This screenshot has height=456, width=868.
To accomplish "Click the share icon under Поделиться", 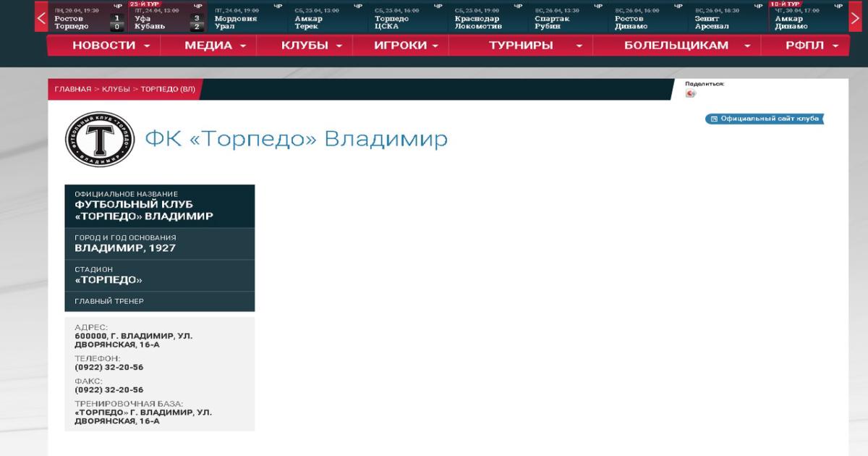I will click(691, 93).
